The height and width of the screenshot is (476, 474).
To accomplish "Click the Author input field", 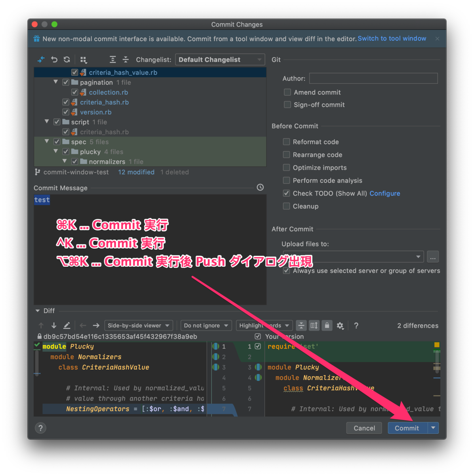I will pos(373,78).
